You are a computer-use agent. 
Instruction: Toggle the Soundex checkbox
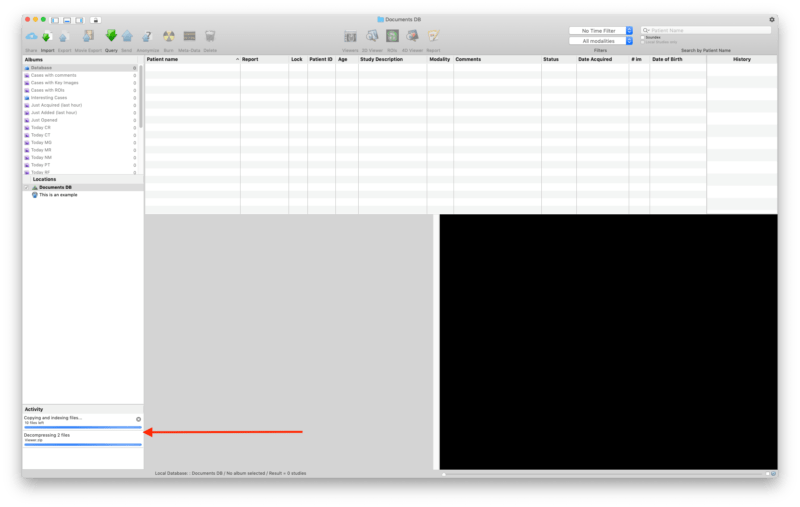(643, 38)
